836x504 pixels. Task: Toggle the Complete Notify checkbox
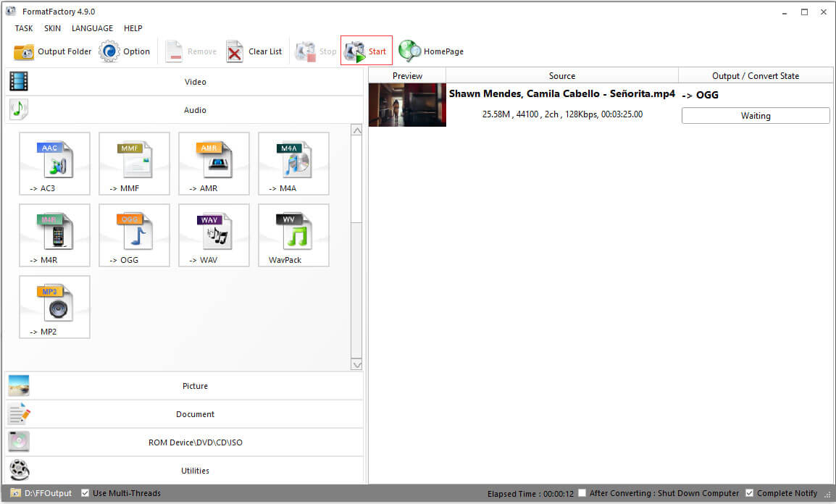pos(749,493)
